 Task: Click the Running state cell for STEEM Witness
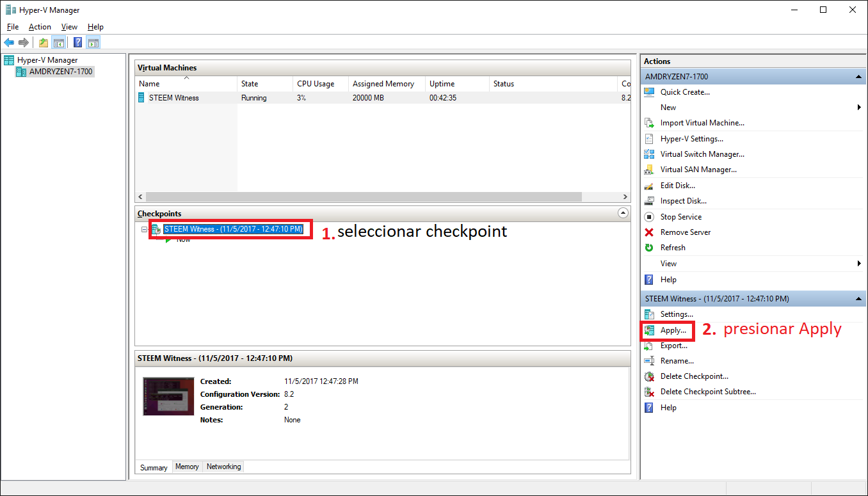(253, 98)
